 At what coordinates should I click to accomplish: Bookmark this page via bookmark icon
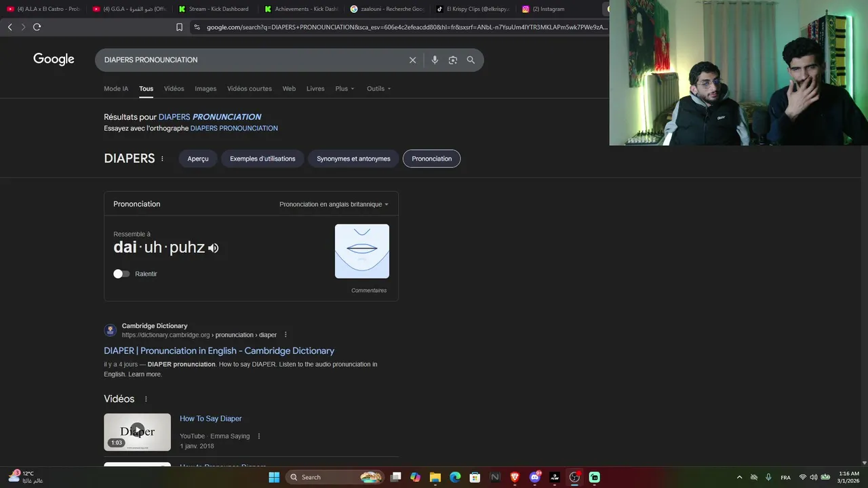pos(179,27)
